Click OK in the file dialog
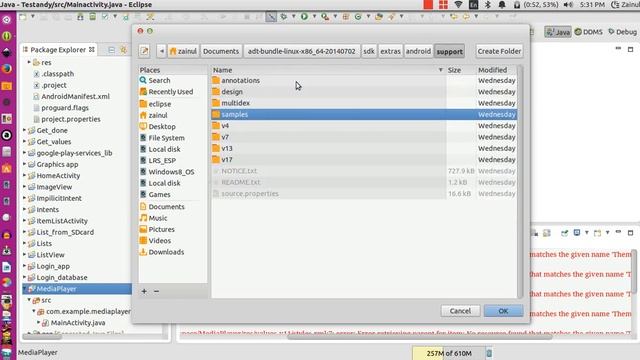Screen dimensions: 640x360 pos(503,311)
